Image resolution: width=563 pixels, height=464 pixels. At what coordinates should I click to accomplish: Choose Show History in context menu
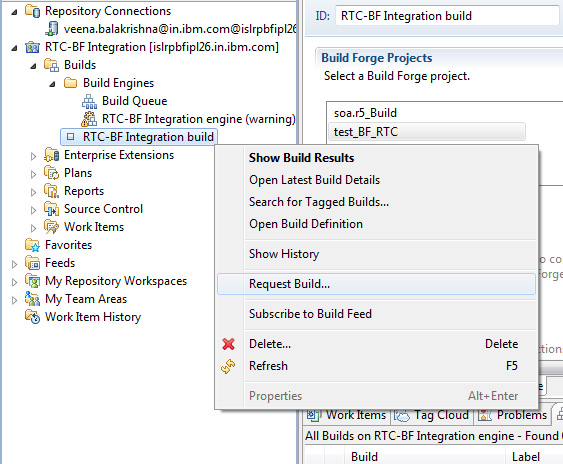click(x=376, y=254)
